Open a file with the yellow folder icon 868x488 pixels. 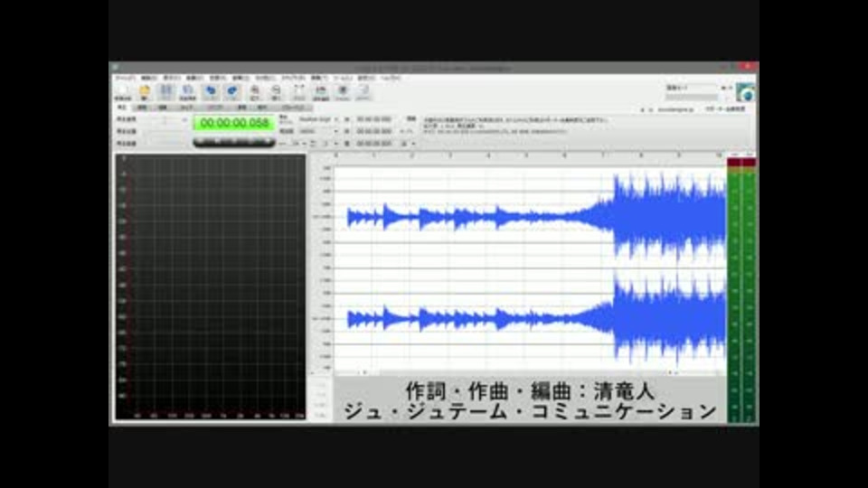tap(145, 92)
